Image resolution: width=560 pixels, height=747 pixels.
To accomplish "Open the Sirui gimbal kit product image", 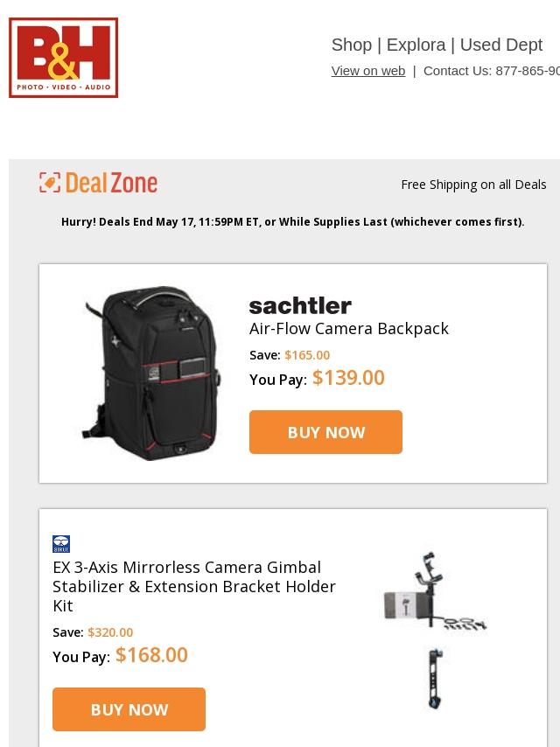I will [x=435, y=591].
